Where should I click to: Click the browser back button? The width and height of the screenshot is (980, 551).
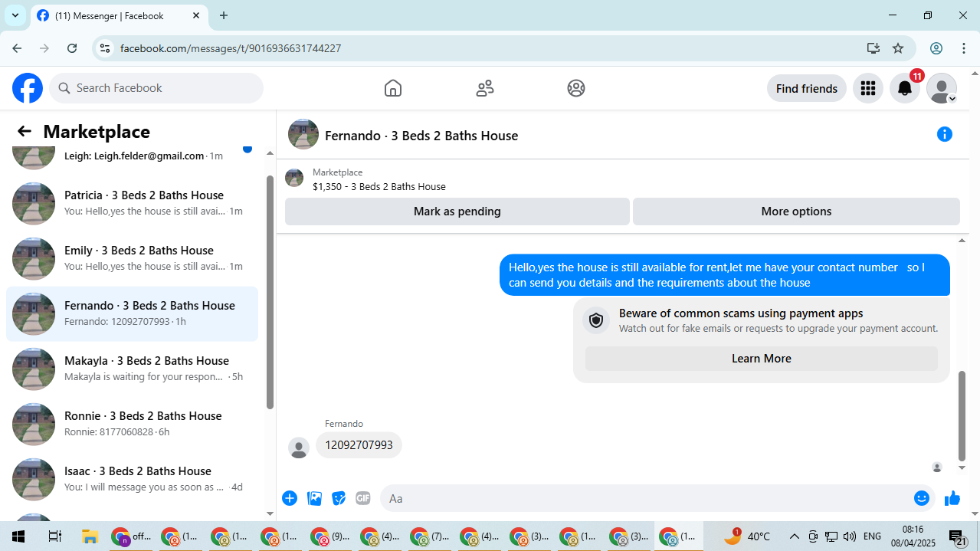17,48
